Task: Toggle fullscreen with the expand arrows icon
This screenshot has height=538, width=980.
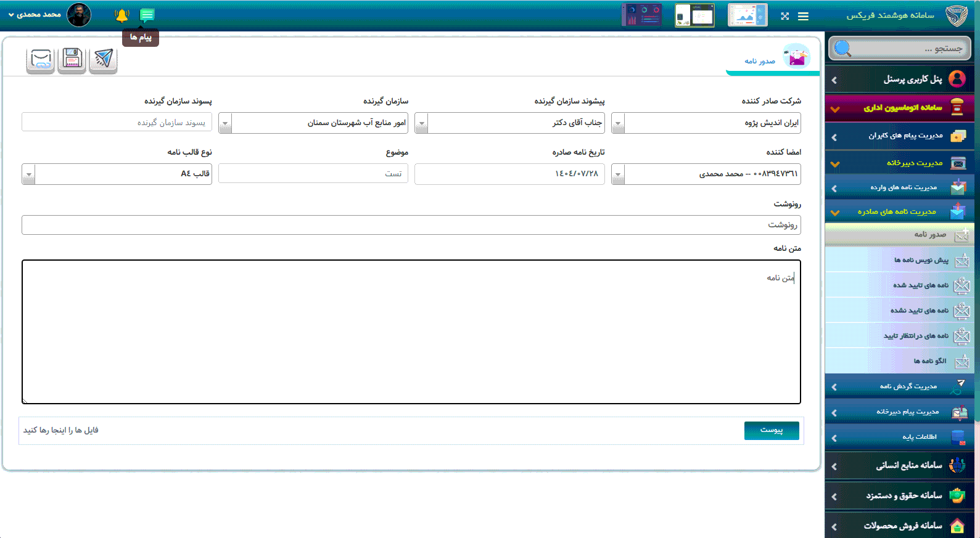Action: [x=784, y=16]
